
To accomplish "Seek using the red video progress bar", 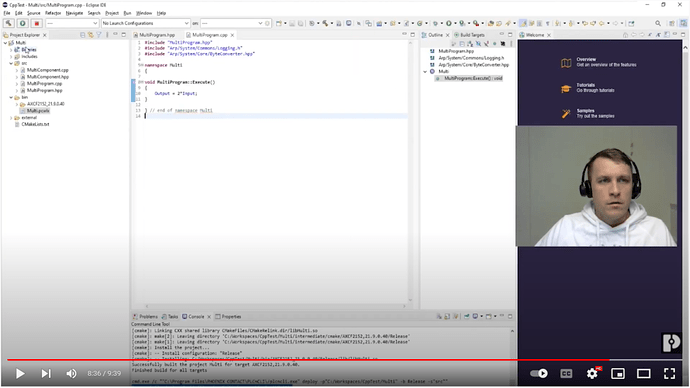I will tap(345, 360).
